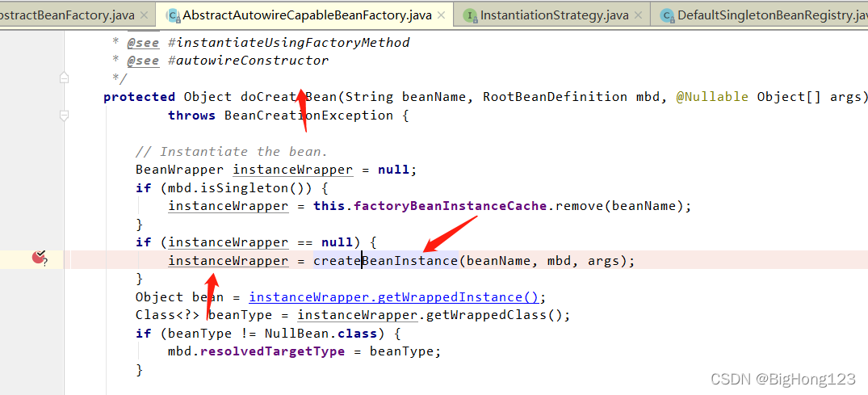Click the createBeanInstance method call

coord(385,260)
